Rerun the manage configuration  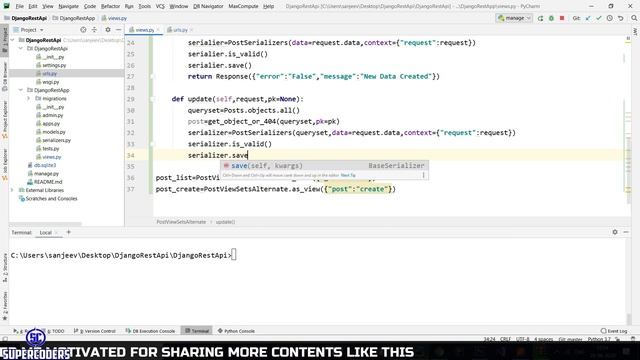click(540, 18)
